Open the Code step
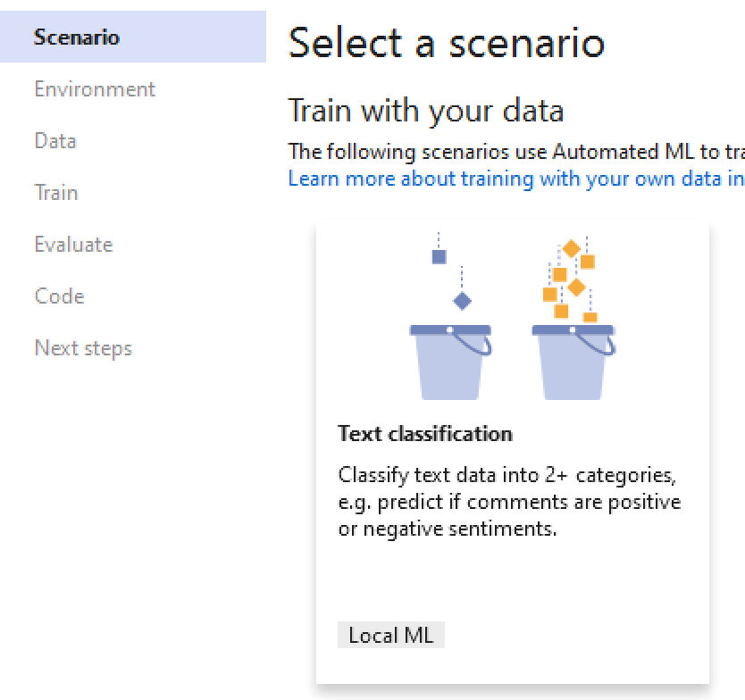The image size is (745, 700). coord(58,296)
